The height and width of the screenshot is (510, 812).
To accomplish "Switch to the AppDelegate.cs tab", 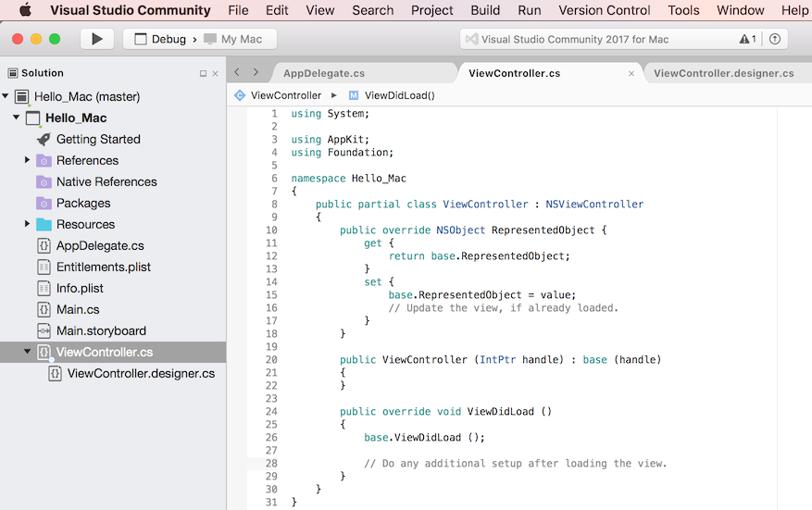I will (x=323, y=73).
